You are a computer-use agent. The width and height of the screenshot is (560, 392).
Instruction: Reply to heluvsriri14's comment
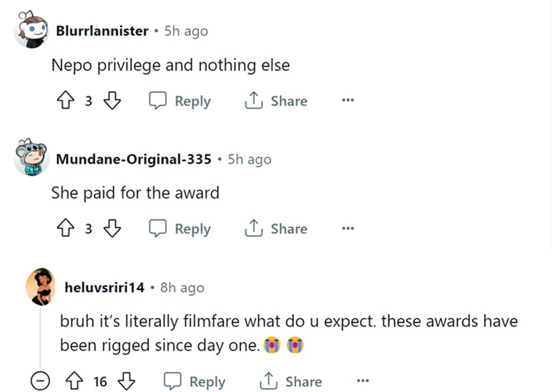coord(194,381)
